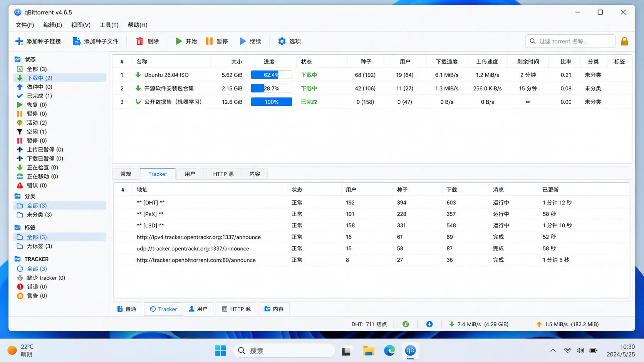Click the red 删除 trash icon
The height and width of the screenshot is (362, 644).
[140, 41]
